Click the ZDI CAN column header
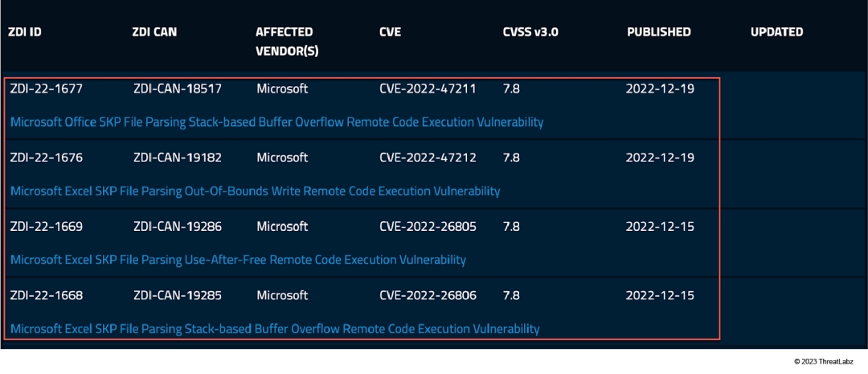This screenshot has width=868, height=374. (154, 32)
